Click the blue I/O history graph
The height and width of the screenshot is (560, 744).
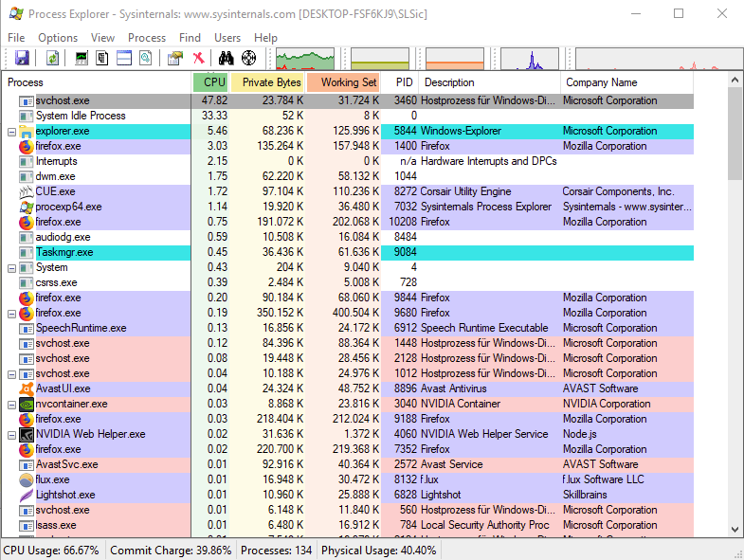coord(530,59)
